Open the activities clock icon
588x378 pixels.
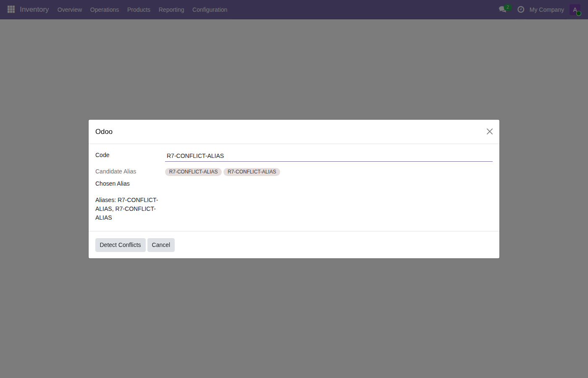(521, 9)
